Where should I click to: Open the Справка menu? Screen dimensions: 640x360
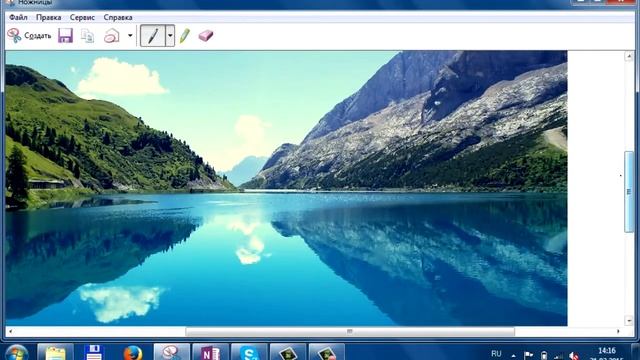tap(118, 18)
